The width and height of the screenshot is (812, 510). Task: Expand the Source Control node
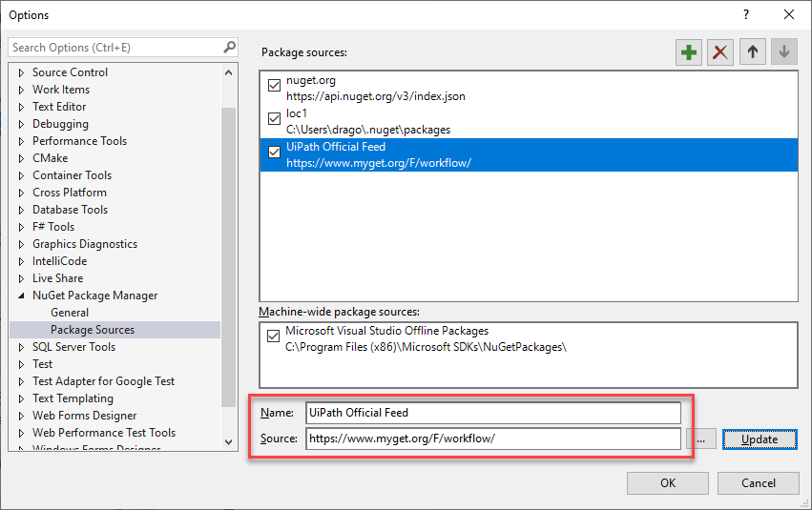tap(22, 72)
